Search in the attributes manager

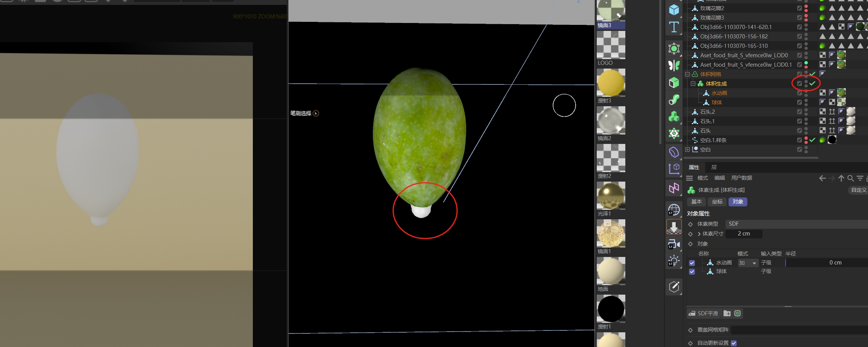[851, 178]
